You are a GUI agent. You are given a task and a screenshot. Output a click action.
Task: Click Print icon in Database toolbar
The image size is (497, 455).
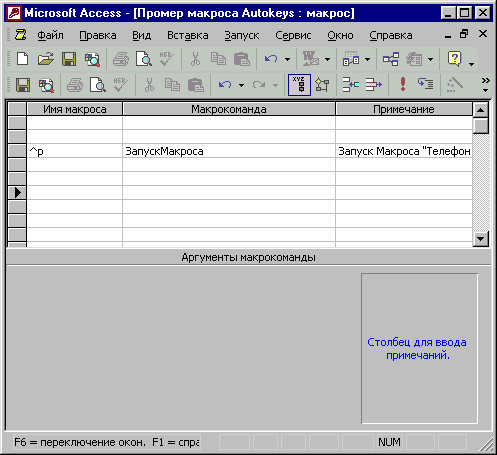tap(121, 59)
